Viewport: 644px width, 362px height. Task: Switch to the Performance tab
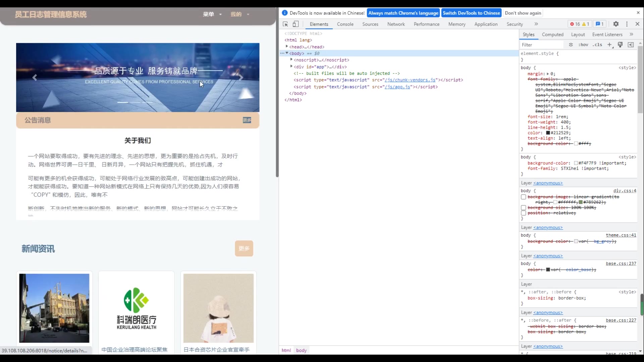click(426, 24)
